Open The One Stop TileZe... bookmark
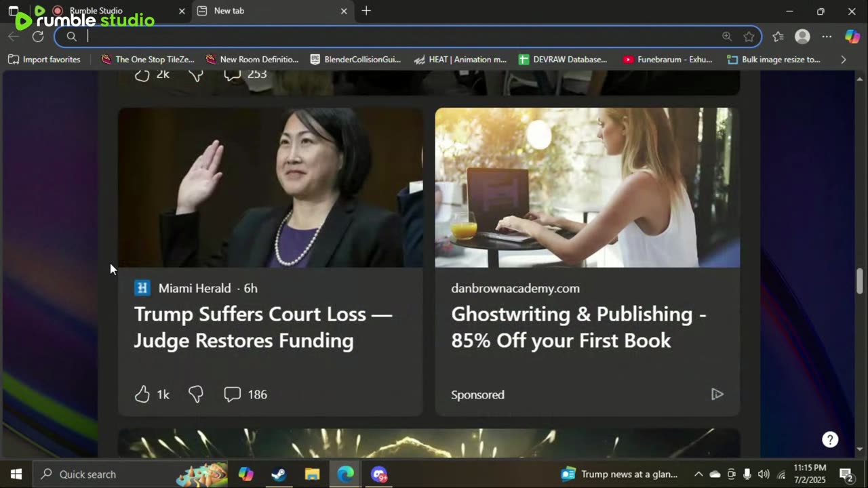 (147, 60)
